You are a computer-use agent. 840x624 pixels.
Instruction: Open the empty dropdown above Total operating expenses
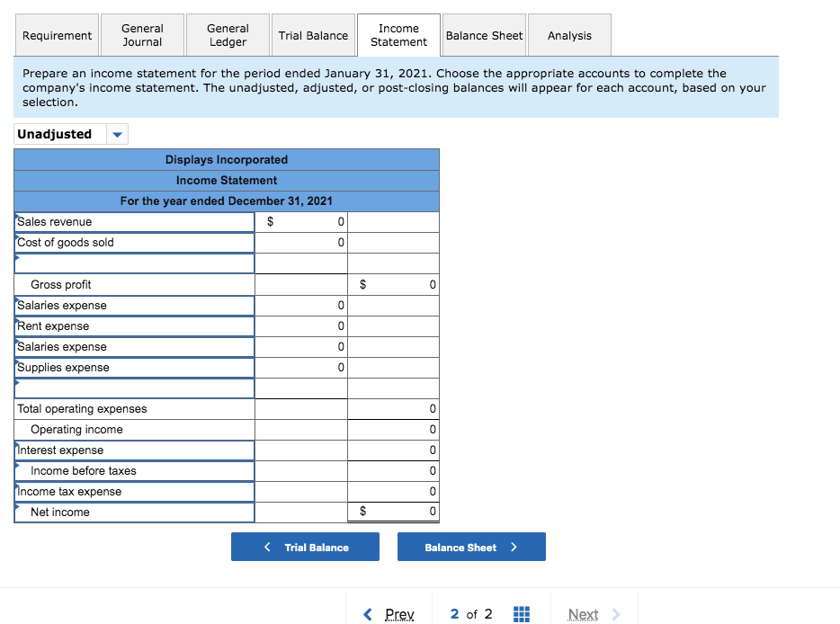tap(135, 388)
